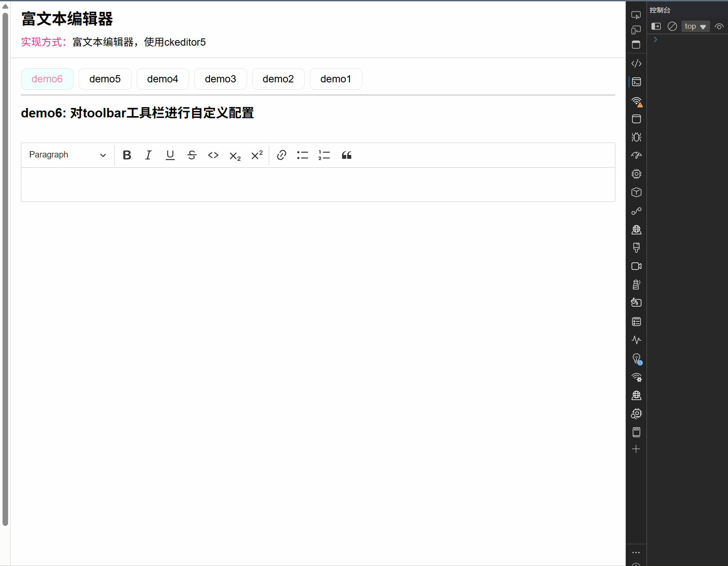Open the top JavaScript context dropdown

point(696,26)
